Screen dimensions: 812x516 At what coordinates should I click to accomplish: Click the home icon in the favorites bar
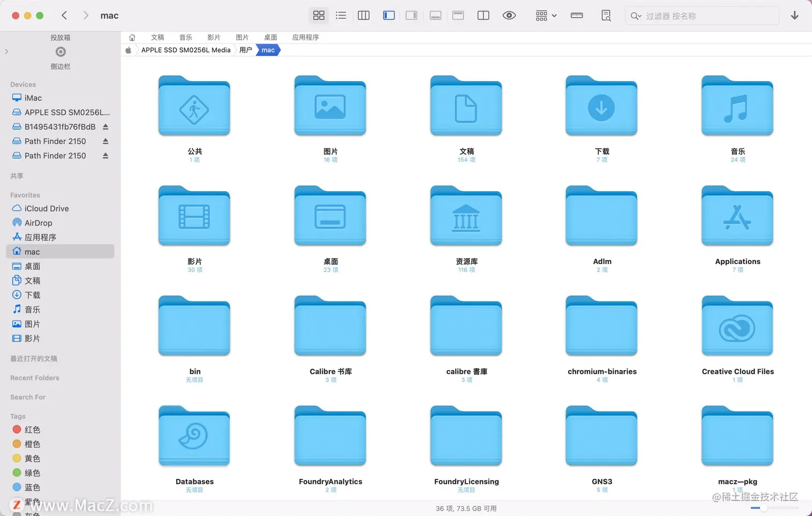tap(132, 38)
